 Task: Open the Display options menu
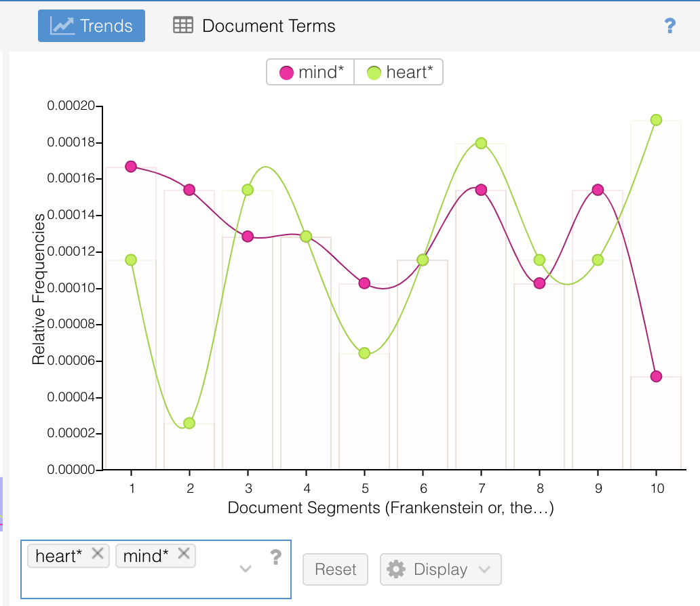[440, 569]
